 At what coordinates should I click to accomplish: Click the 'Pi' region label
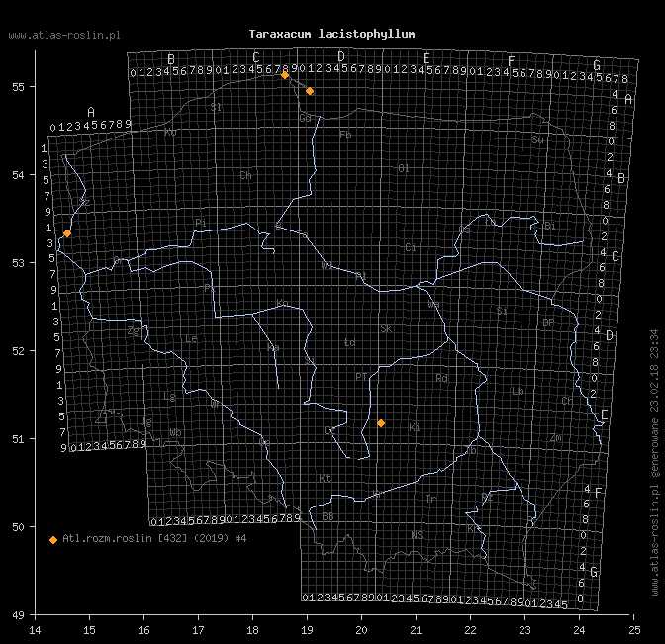(x=201, y=223)
